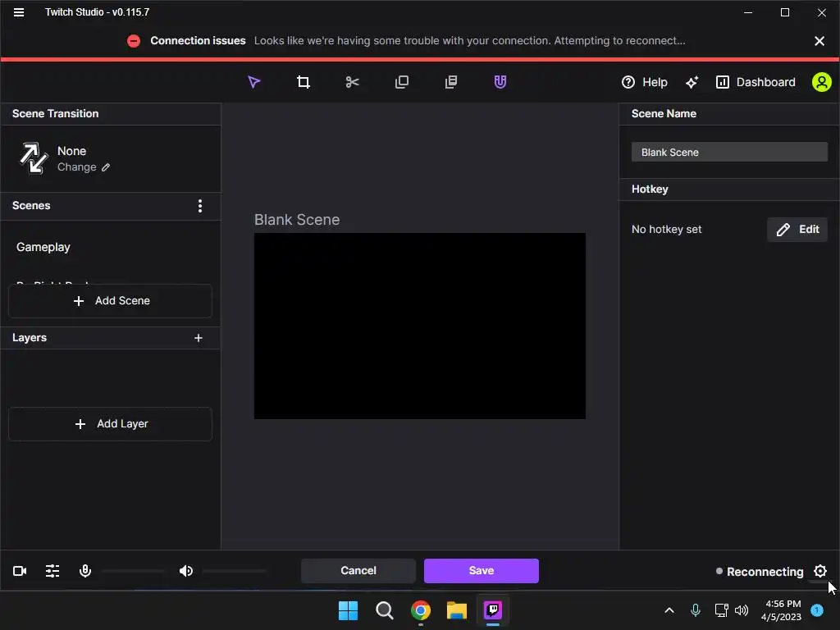Viewport: 840px width, 630px height.
Task: Open the Help menu
Action: click(x=645, y=82)
